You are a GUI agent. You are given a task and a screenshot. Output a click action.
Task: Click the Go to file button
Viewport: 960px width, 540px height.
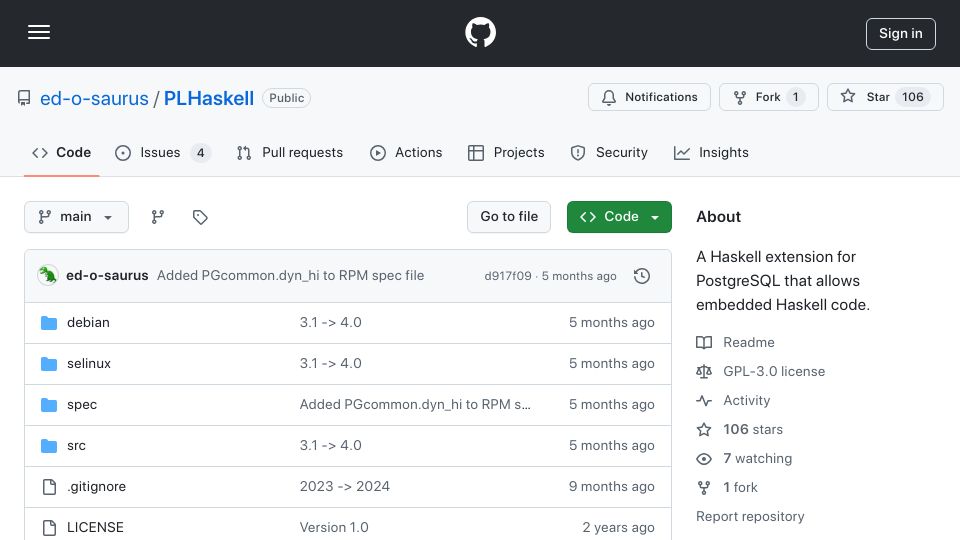tap(509, 217)
